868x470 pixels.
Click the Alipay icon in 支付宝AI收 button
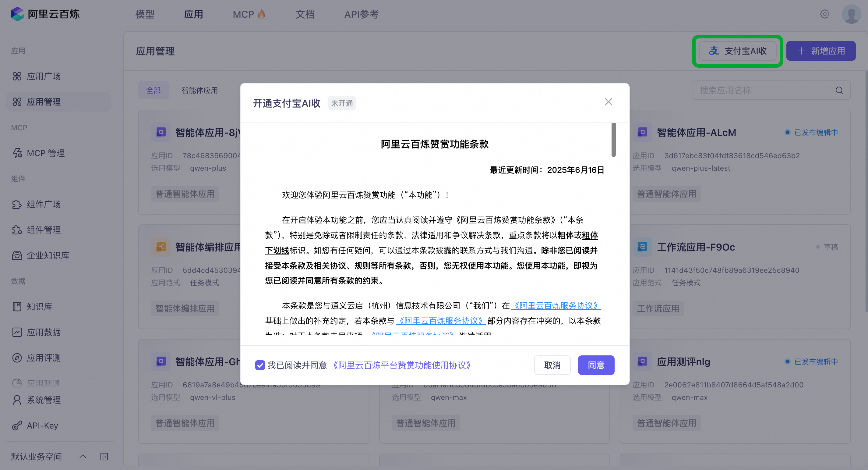coord(714,51)
